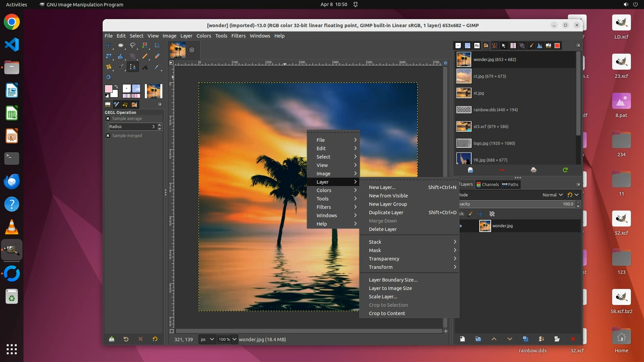
Task: Swap foreground and background colors arrow
Action: [116, 87]
